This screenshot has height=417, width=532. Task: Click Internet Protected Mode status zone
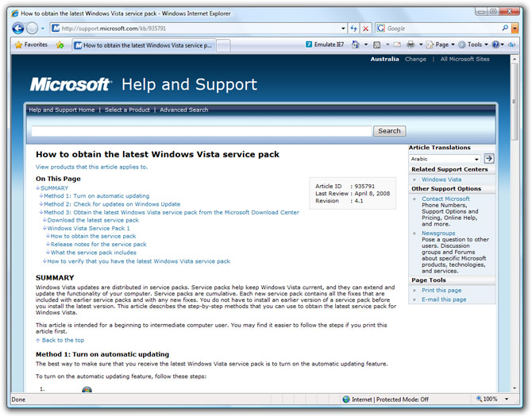coord(385,400)
